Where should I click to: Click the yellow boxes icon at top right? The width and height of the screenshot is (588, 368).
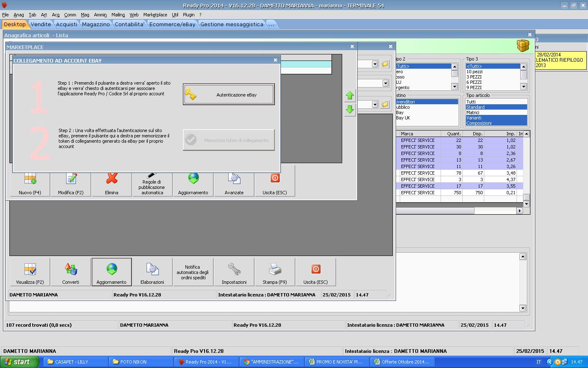point(523,46)
